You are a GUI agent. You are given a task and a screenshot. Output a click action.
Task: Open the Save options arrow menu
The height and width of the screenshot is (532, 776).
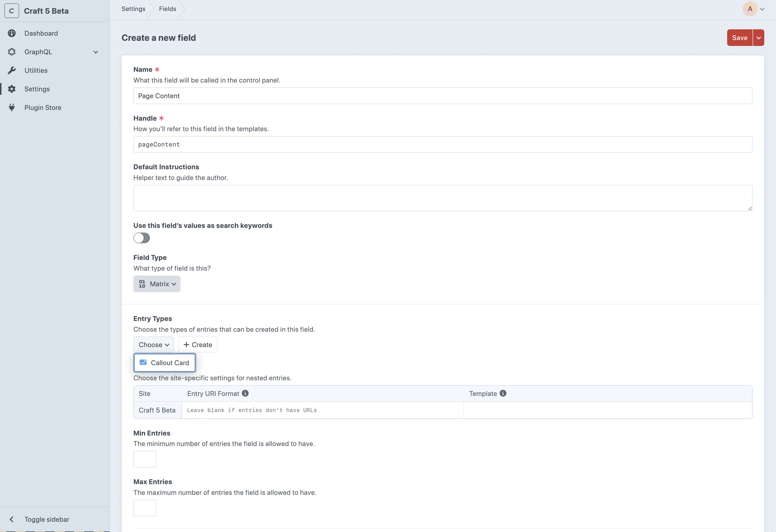tap(759, 38)
